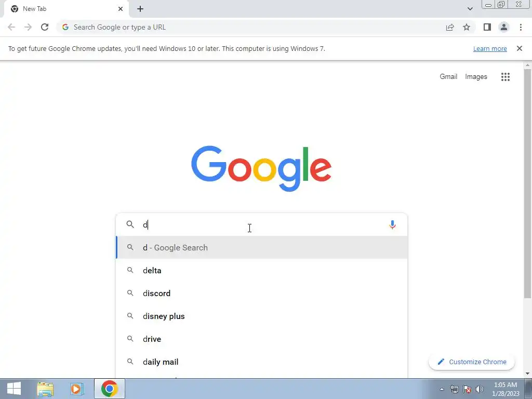The image size is (532, 399).
Task: Click the Google logo
Action: tap(261, 169)
